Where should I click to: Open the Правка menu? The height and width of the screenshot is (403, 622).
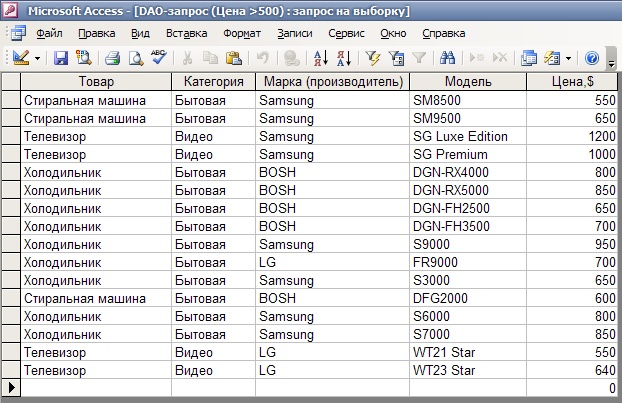click(x=96, y=33)
